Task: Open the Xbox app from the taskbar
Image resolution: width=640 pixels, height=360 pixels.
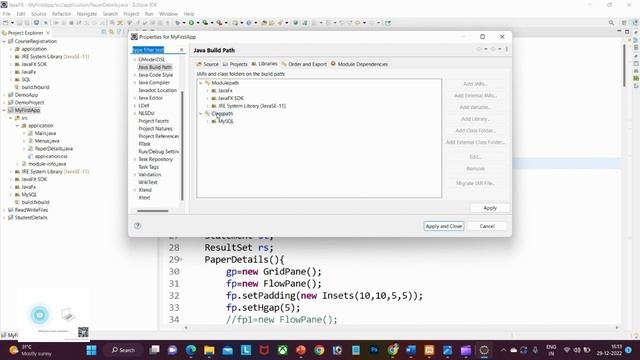Action: [x=282, y=350]
